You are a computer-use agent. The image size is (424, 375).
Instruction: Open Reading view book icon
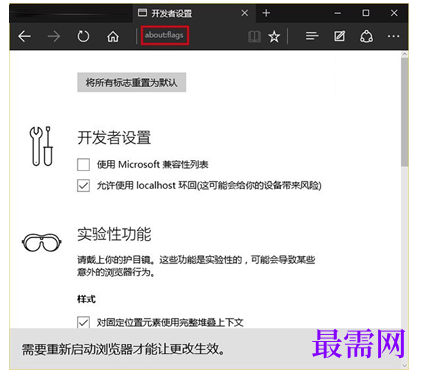pyautogui.click(x=254, y=36)
